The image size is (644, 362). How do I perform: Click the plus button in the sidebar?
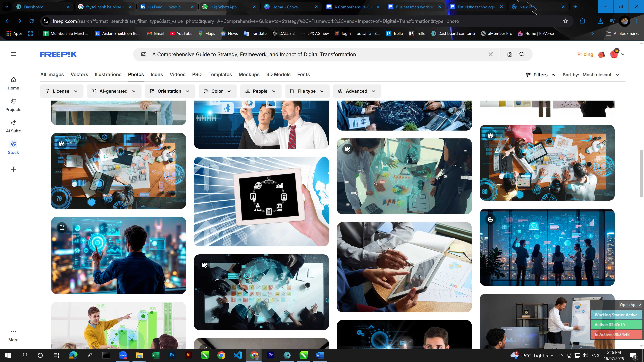pos(13,169)
